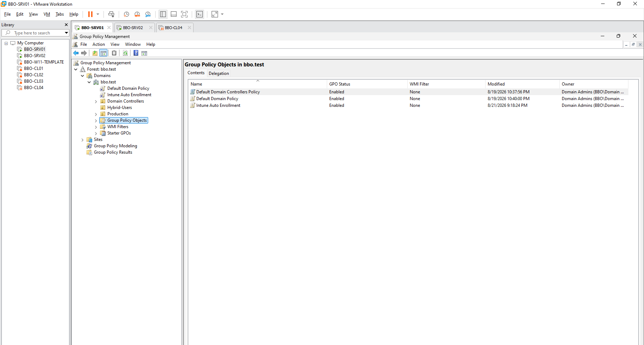644x345 pixels.
Task: Take a snapshot of this virtual machine
Action: pyautogui.click(x=126, y=14)
